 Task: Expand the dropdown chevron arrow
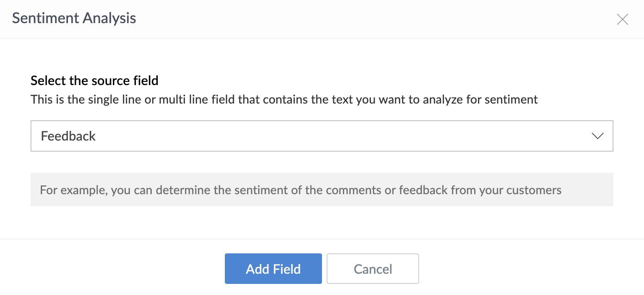pos(597,136)
